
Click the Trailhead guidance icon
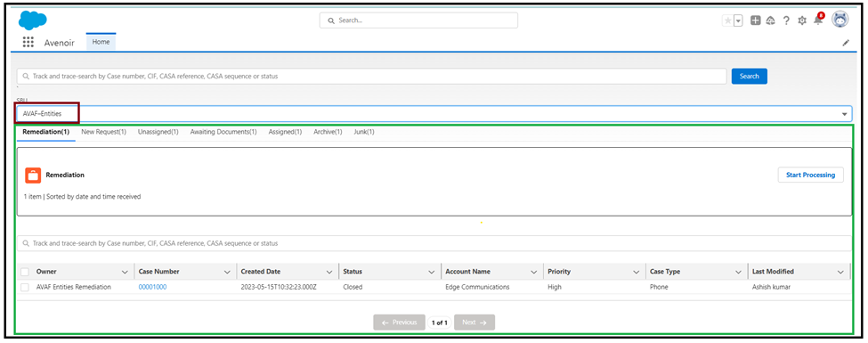point(770,20)
